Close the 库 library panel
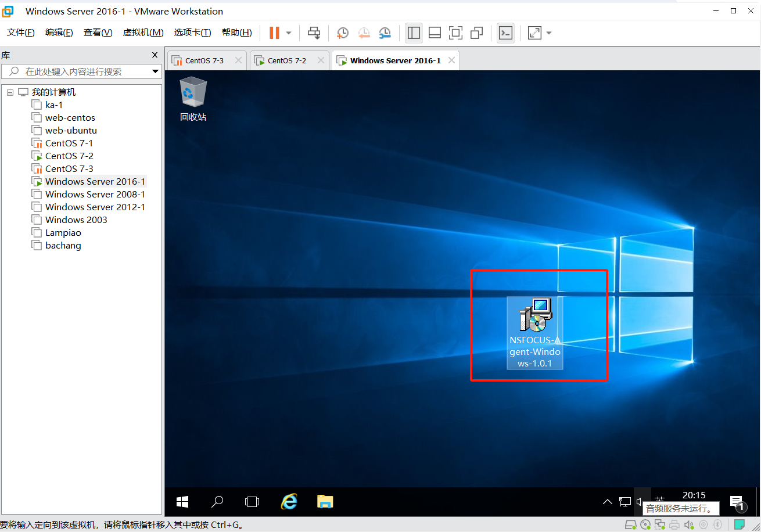 pos(155,55)
